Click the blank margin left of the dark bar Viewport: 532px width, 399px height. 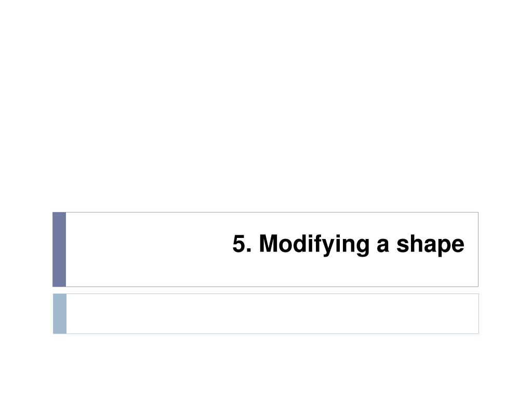pos(26,249)
